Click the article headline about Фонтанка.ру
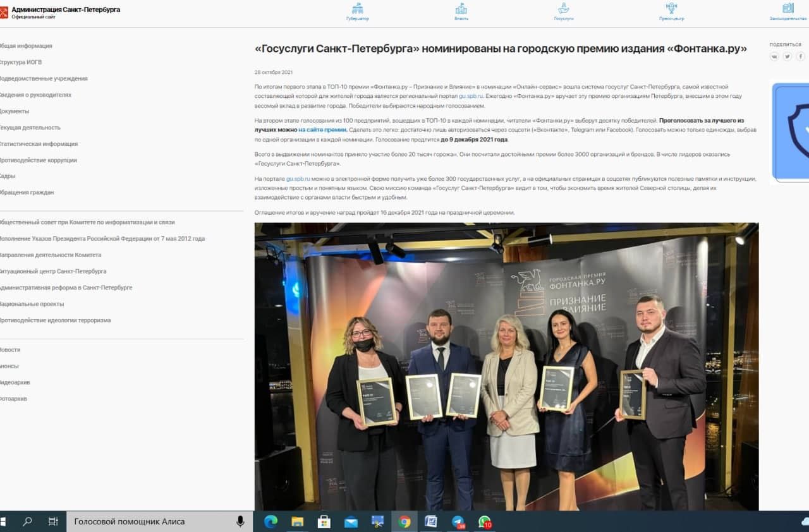This screenshot has height=532, width=809. (x=501, y=49)
